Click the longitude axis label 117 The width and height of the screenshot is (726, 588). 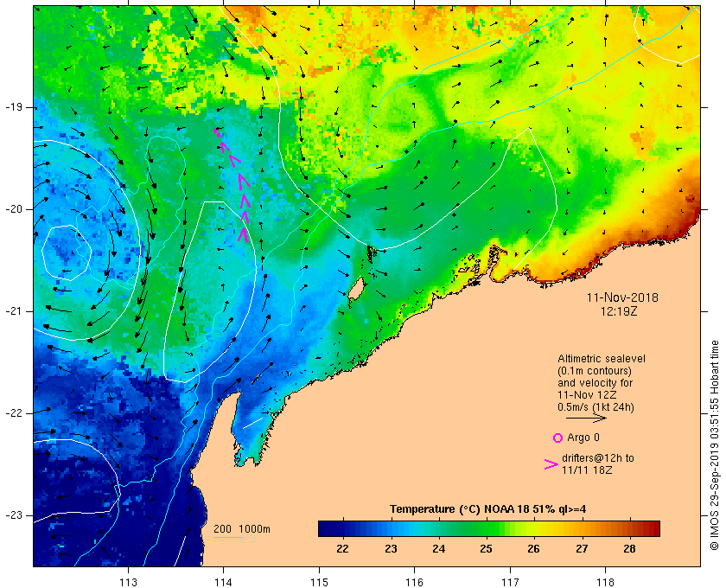(x=510, y=583)
